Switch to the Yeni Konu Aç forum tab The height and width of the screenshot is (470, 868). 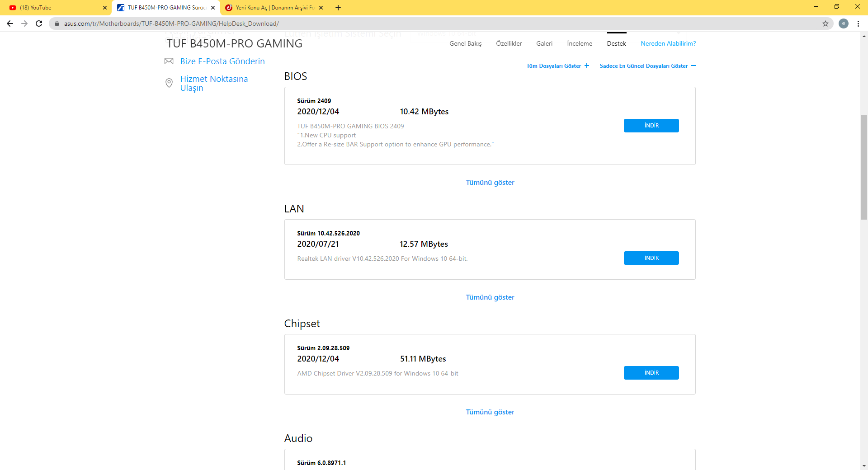pos(274,8)
